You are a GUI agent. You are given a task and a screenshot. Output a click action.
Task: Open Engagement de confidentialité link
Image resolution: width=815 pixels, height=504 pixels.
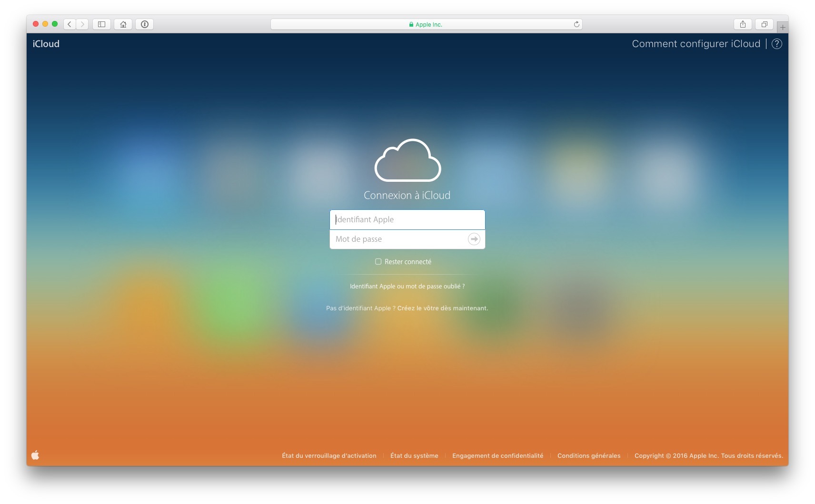497,455
